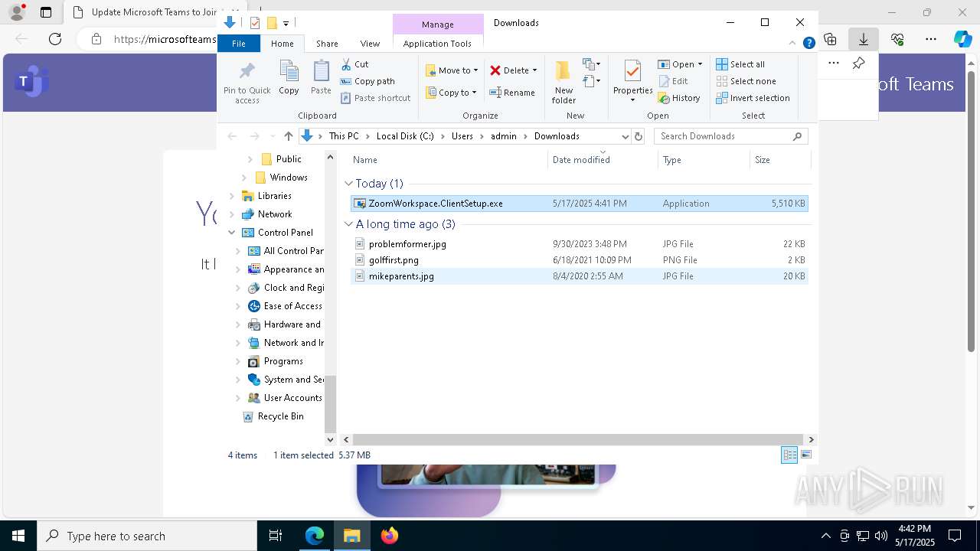Open Firefox from the taskbar
The width and height of the screenshot is (980, 551).
point(390,536)
